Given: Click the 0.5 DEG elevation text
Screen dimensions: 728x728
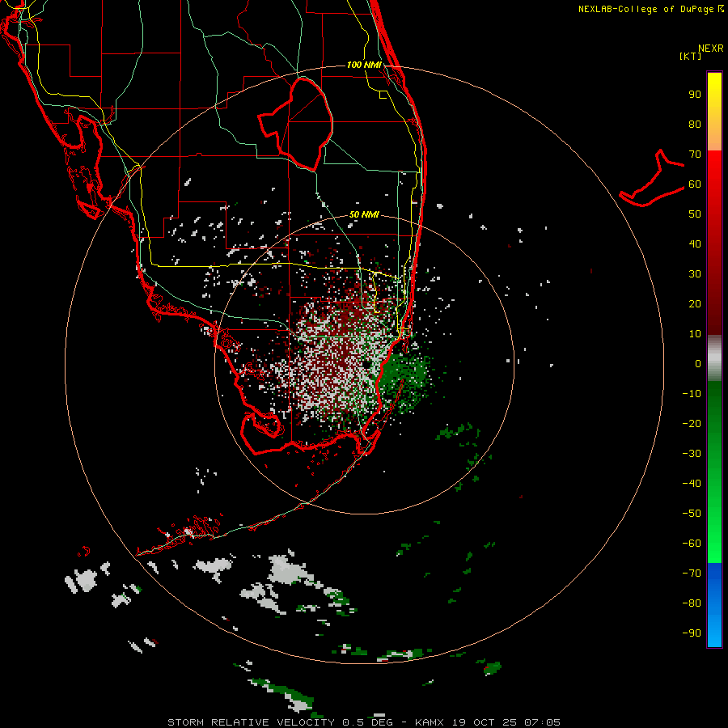Looking at the screenshot, I should (x=368, y=722).
